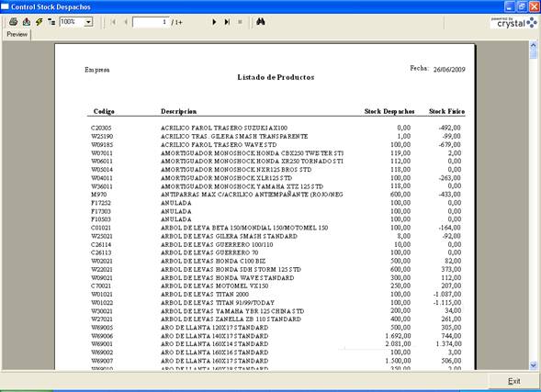Toggle the group tree icon
This screenshot has height=392, width=541.
[x=51, y=22]
